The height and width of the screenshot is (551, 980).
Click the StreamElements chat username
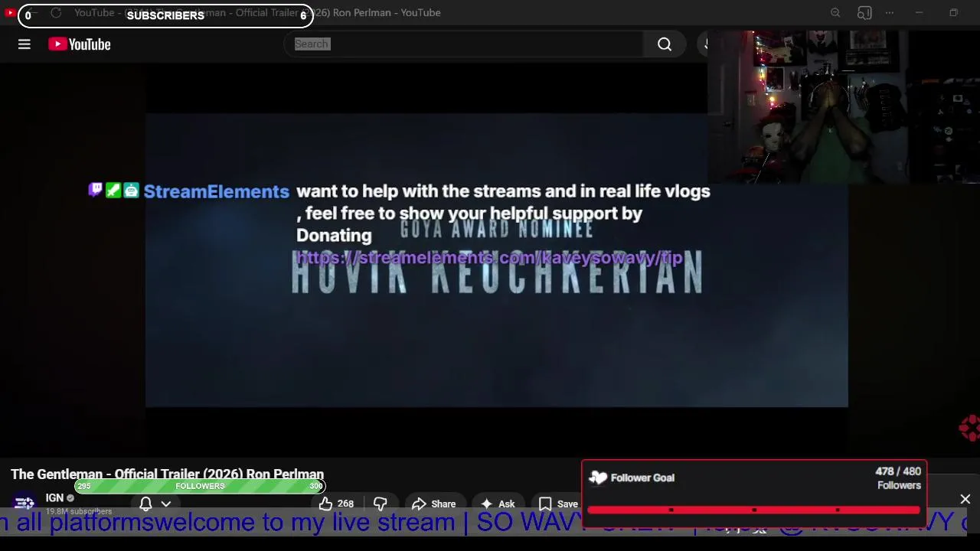[217, 191]
